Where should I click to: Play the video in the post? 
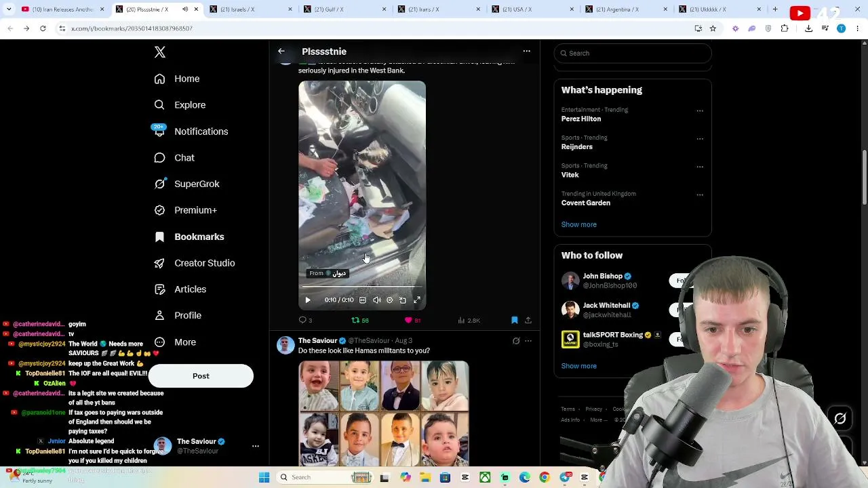(x=308, y=300)
